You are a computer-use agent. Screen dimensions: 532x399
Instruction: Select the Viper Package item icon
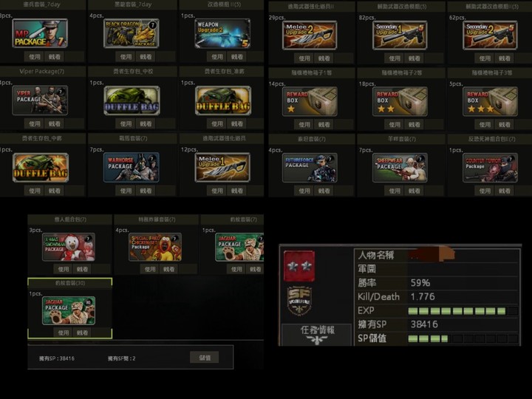40,100
